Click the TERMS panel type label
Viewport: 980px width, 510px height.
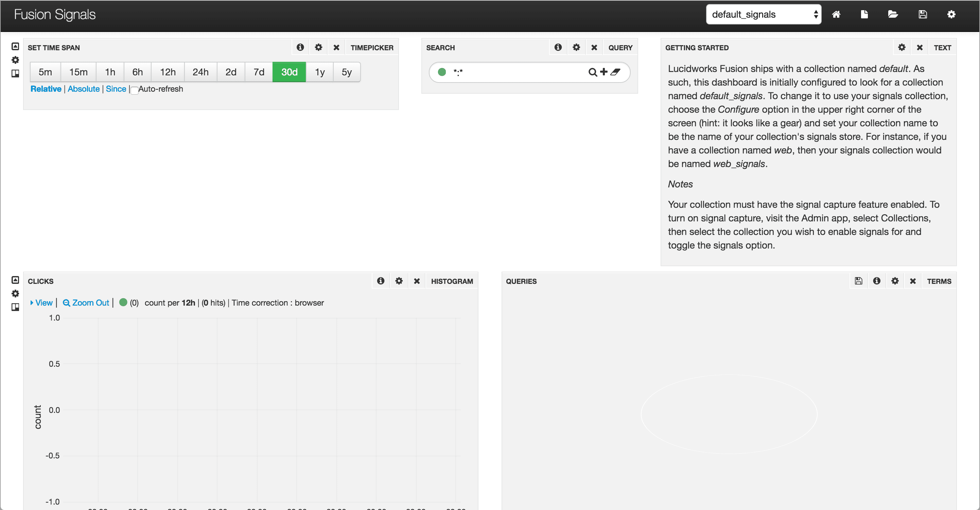pyautogui.click(x=939, y=281)
